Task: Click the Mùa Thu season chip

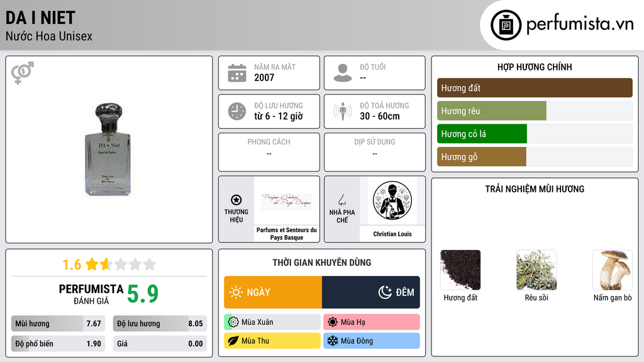Action: 272,341
